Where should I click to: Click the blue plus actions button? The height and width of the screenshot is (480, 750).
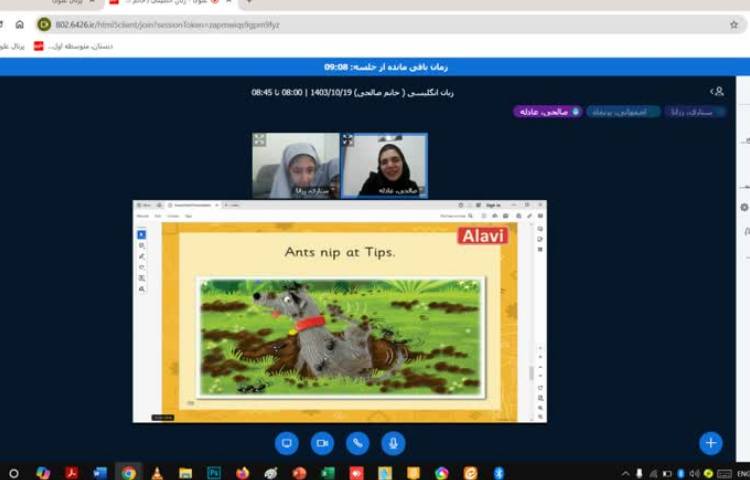click(711, 443)
